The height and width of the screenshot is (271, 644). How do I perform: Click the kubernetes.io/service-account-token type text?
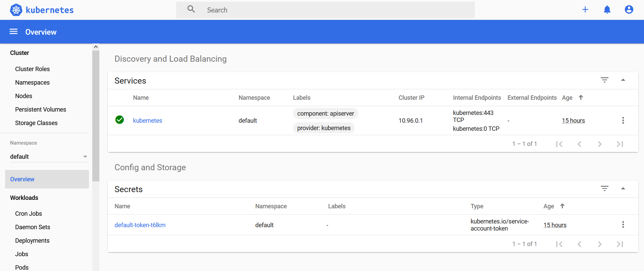pos(500,225)
